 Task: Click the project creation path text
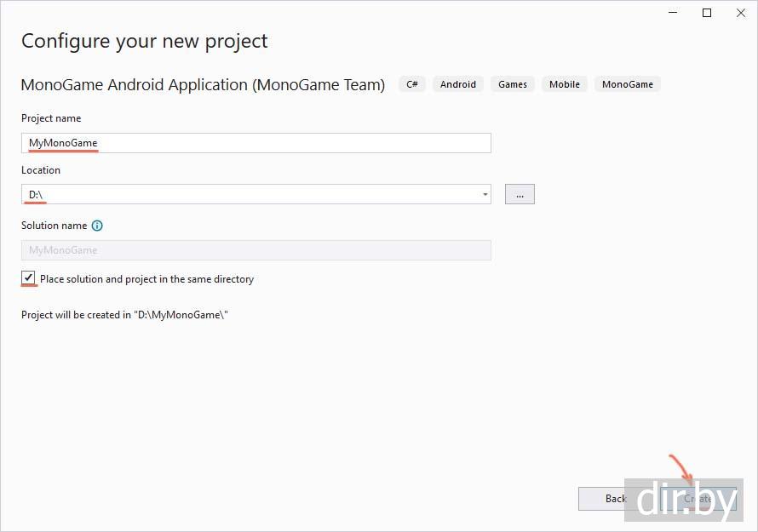(125, 315)
